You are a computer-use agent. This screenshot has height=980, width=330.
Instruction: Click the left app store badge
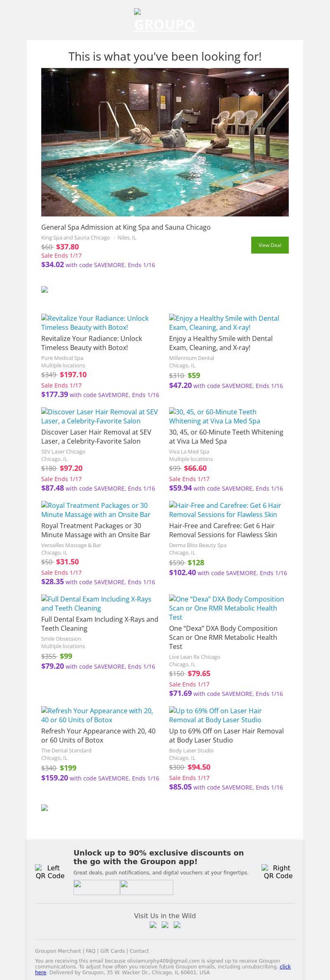tap(97, 887)
